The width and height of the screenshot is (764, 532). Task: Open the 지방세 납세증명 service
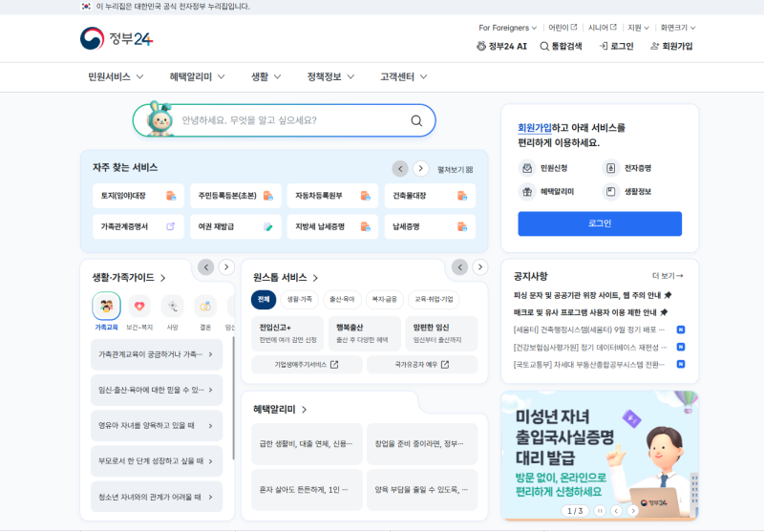coord(332,226)
